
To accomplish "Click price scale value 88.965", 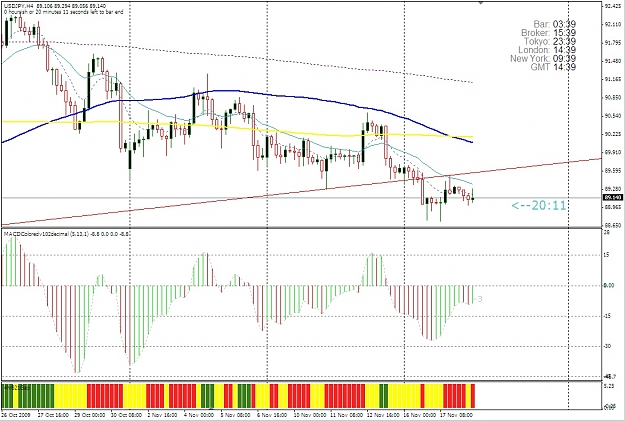I will [x=613, y=207].
